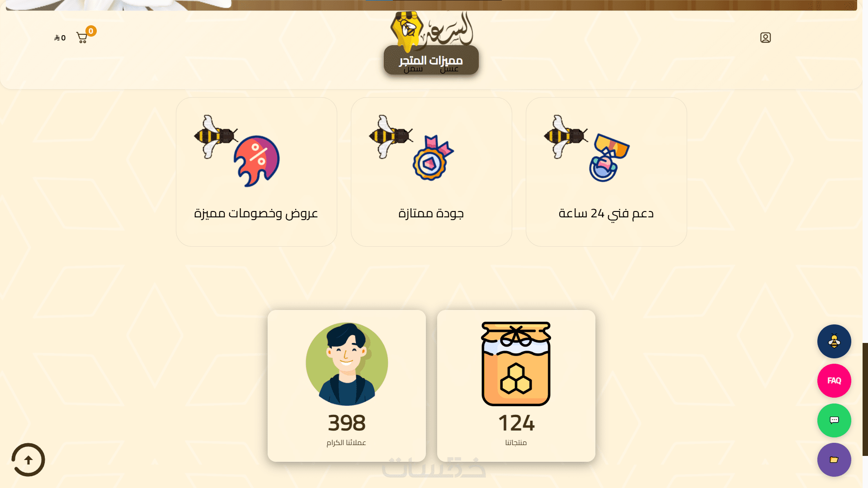Click the cart total 0 amount

(x=60, y=38)
